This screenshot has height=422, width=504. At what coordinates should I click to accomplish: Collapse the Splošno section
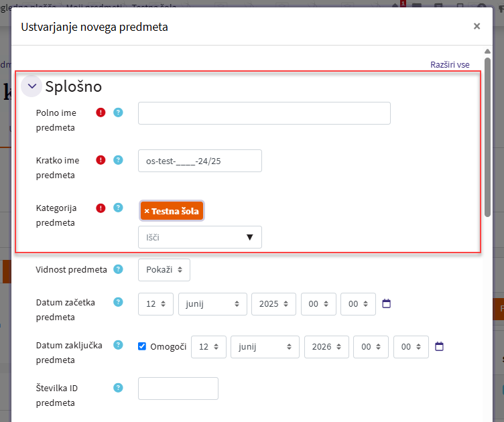[31, 86]
